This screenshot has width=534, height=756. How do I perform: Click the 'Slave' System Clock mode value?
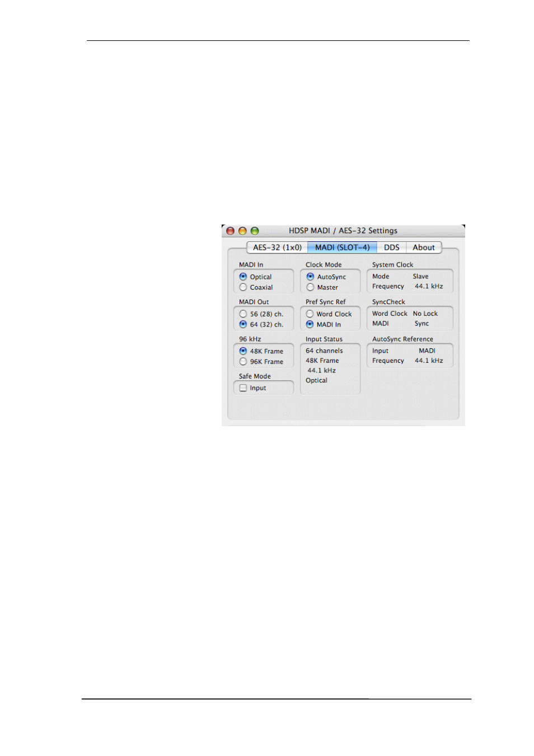pyautogui.click(x=420, y=277)
